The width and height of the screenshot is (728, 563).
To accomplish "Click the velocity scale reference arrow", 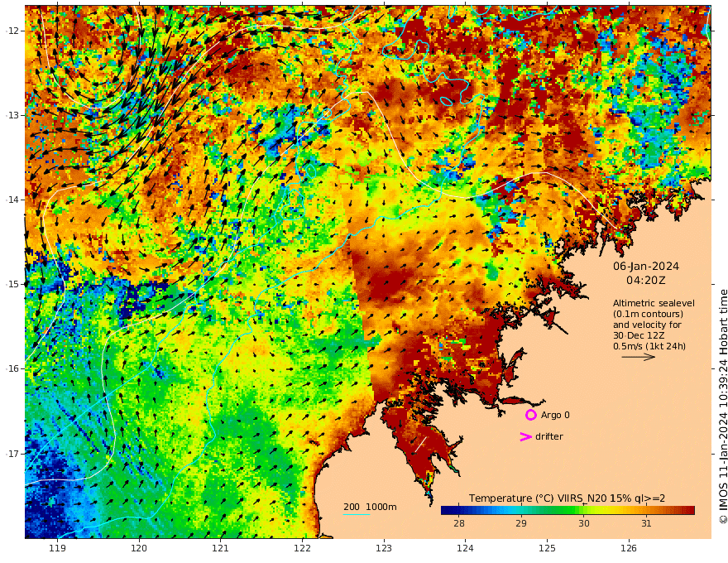I will coord(639,357).
